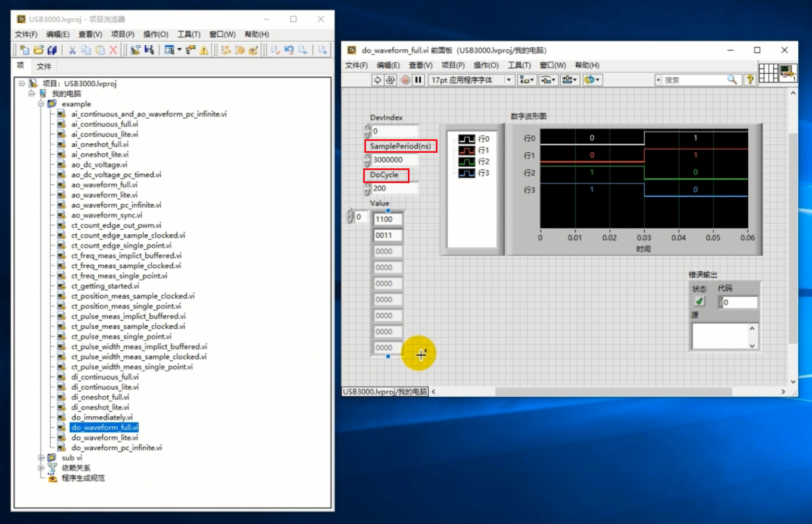
Task: Click the Paste icon in project toolbar
Action: pyautogui.click(x=99, y=50)
